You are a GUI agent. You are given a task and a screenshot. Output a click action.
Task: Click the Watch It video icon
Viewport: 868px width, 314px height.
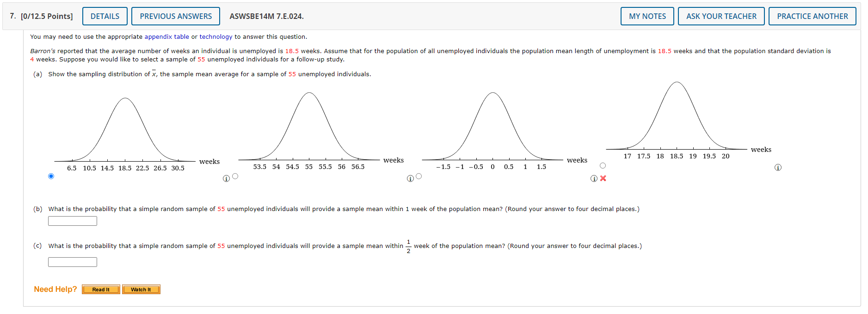[x=141, y=289]
